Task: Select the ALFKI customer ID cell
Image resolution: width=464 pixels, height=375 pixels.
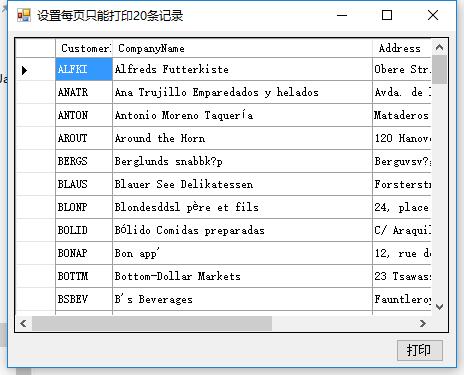Action: tap(84, 69)
